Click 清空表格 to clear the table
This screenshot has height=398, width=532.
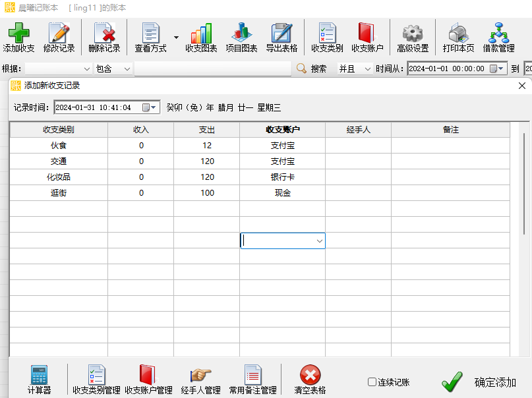click(x=309, y=378)
